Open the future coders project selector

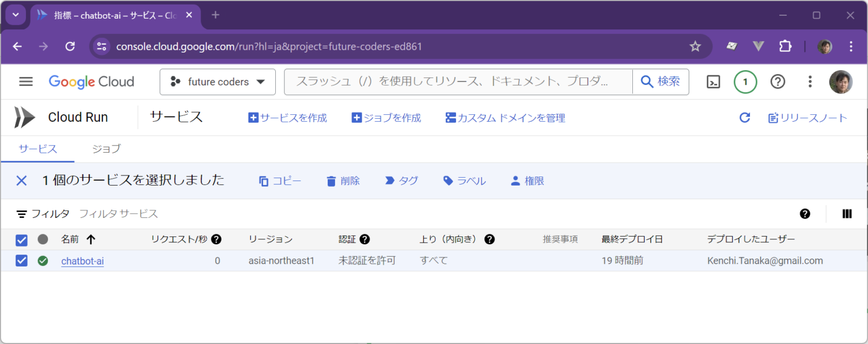coord(217,81)
